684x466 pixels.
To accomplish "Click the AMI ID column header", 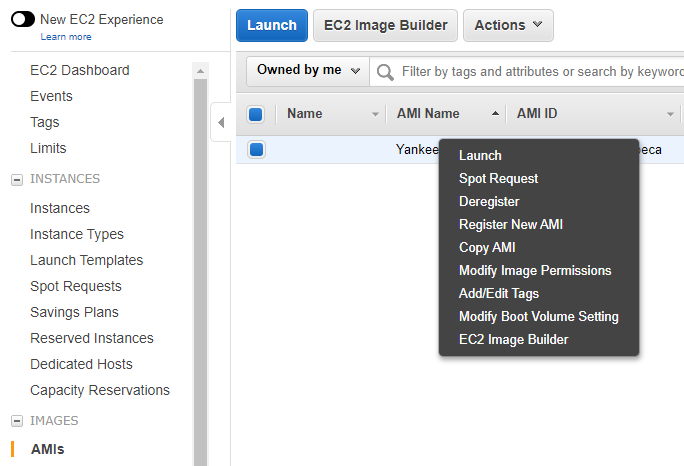I will tap(537, 113).
